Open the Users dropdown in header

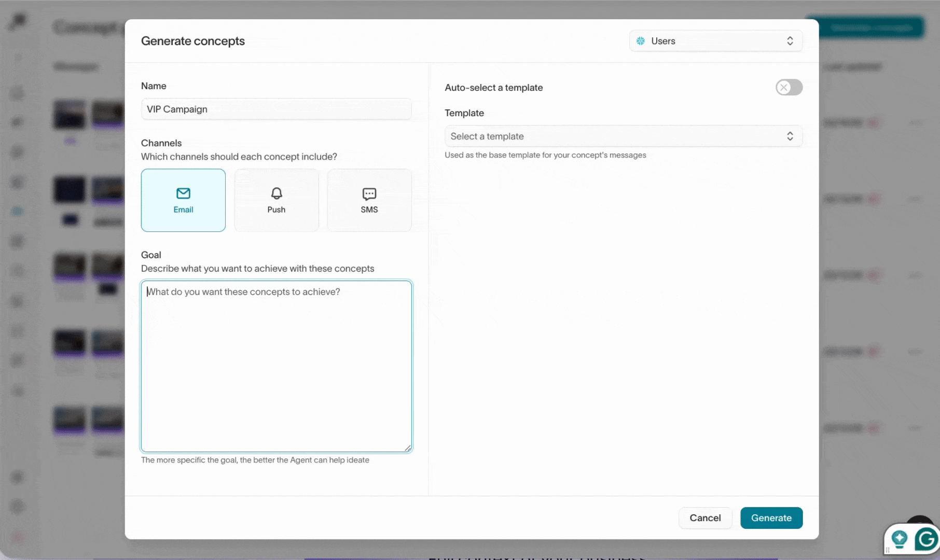[x=715, y=41]
